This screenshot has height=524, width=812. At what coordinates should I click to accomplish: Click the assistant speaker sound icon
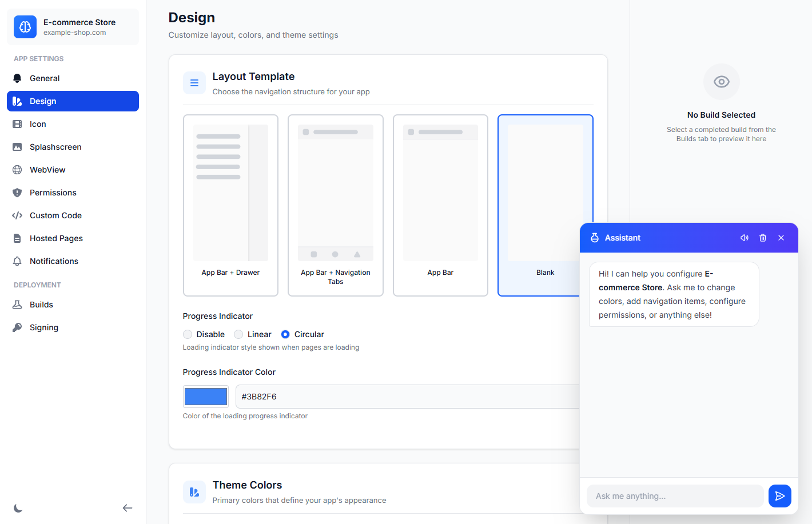click(745, 238)
